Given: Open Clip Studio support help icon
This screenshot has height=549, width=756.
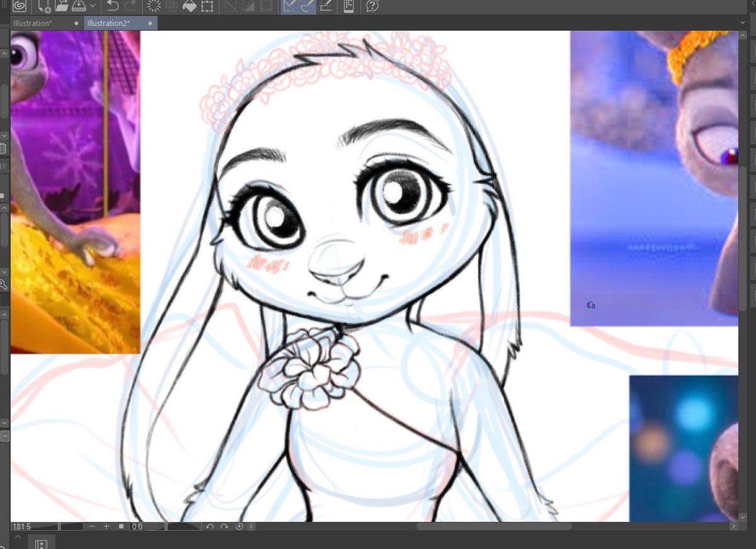Looking at the screenshot, I should pos(372,6).
